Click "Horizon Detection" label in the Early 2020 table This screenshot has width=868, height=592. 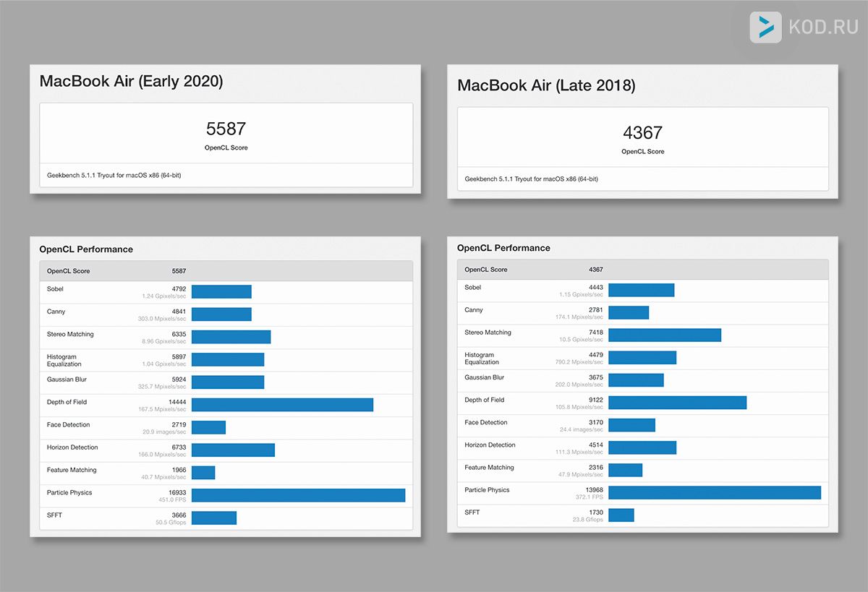(72, 447)
